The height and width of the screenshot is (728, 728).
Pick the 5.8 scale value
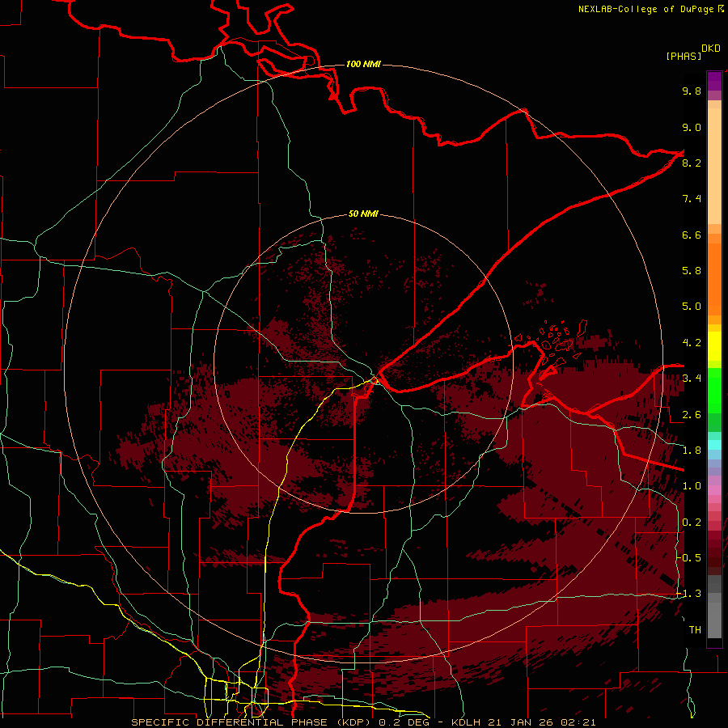692,271
